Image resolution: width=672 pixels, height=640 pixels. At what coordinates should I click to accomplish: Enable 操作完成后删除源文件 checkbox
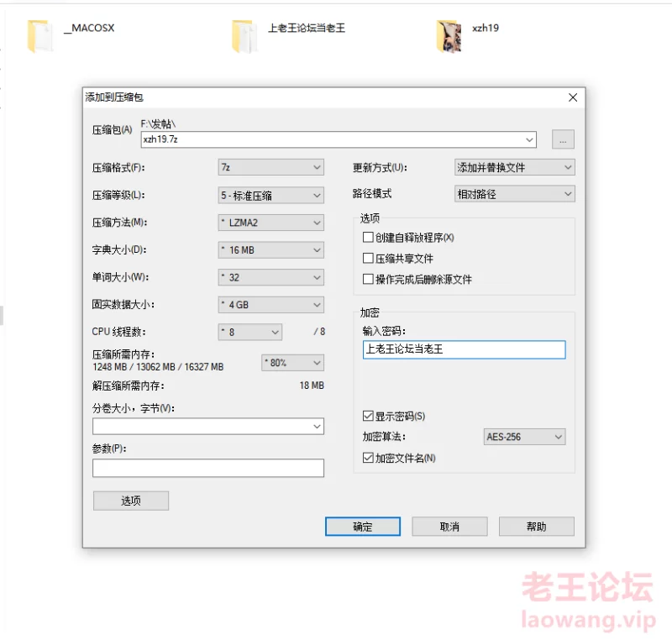(368, 279)
